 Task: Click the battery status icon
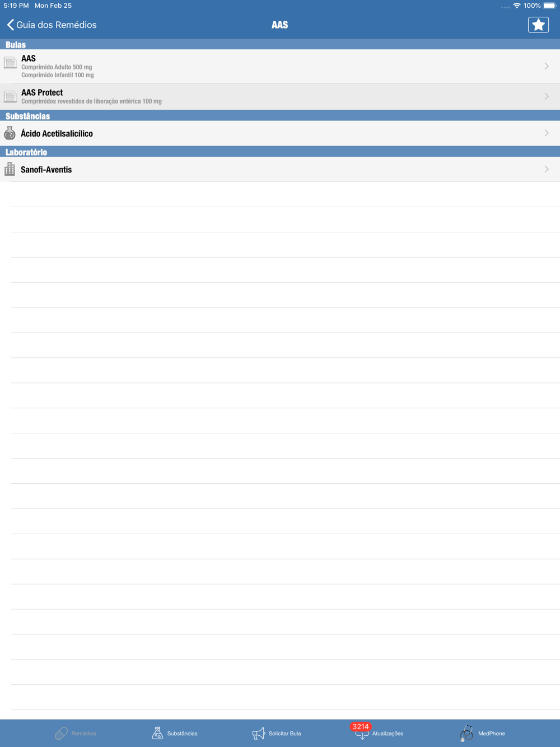550,6
